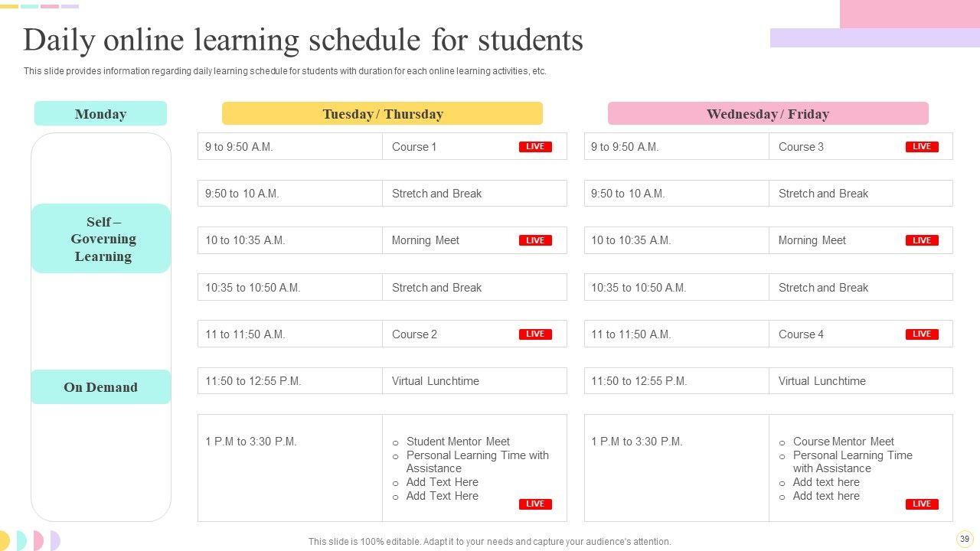Click the Self – Governing Learning box
The image size is (980, 551).
click(x=100, y=239)
